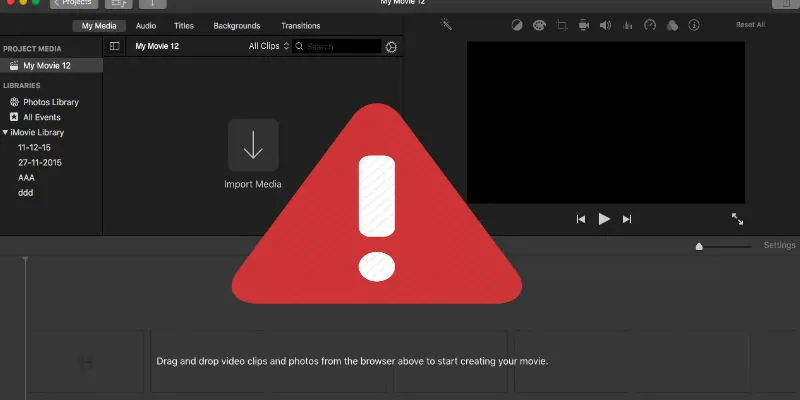Open browser settings gear icon
The width and height of the screenshot is (800, 400).
[x=391, y=47]
